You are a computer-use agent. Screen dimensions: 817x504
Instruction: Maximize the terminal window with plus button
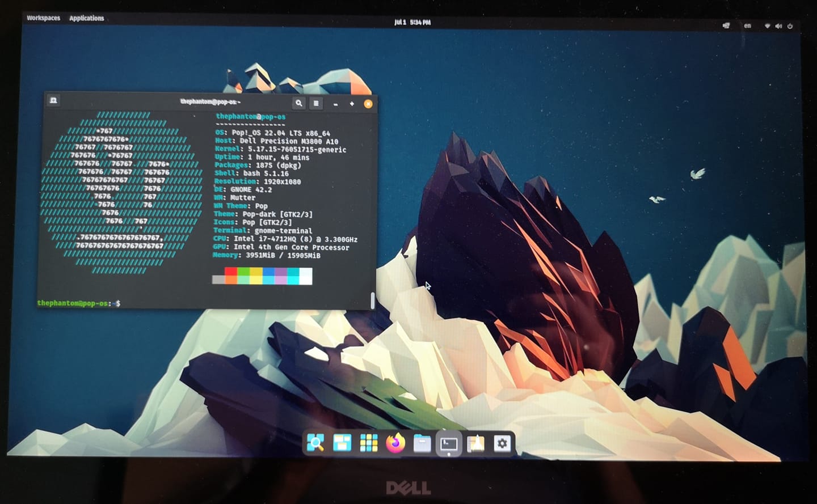tap(352, 104)
